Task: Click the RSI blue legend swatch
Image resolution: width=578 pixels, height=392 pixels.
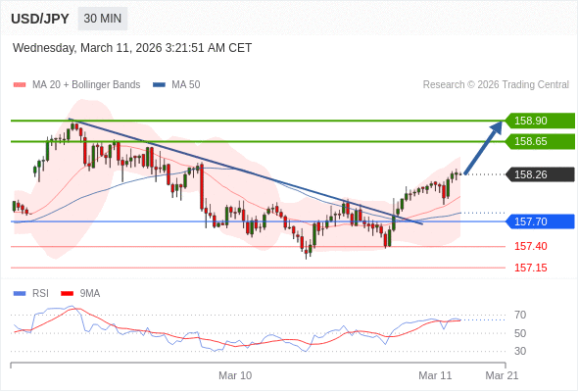Action: (x=20, y=294)
